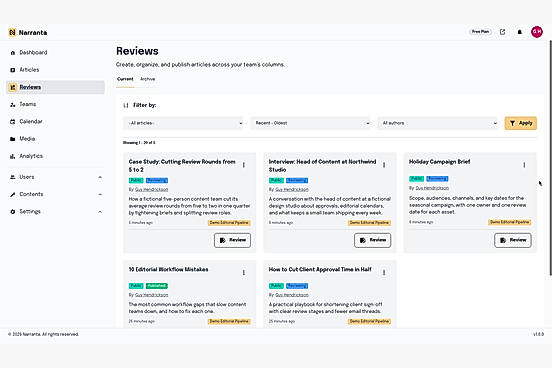Open options menu for 10 Editorial Workflow Mistakes
Viewport: 552px width, 368px height.
[x=244, y=273]
